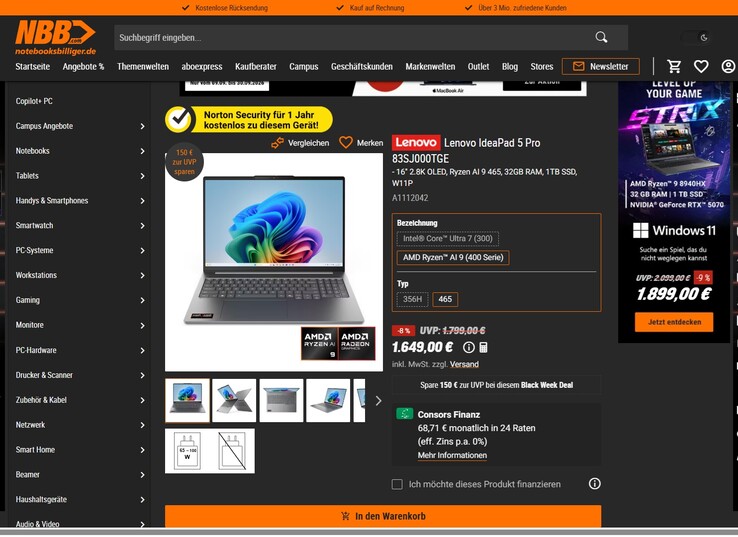Open Copilot+ PC category link
Image resolution: width=738 pixels, height=537 pixels.
click(34, 101)
